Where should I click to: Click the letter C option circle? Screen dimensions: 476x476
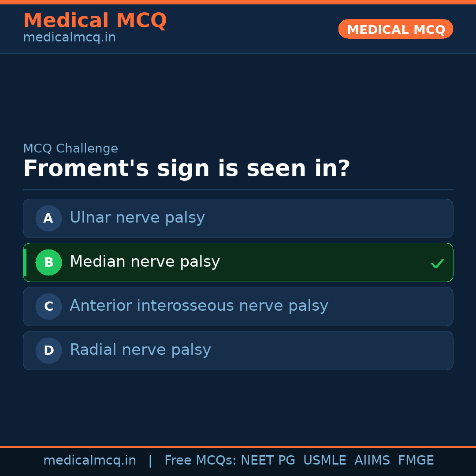coord(48,306)
